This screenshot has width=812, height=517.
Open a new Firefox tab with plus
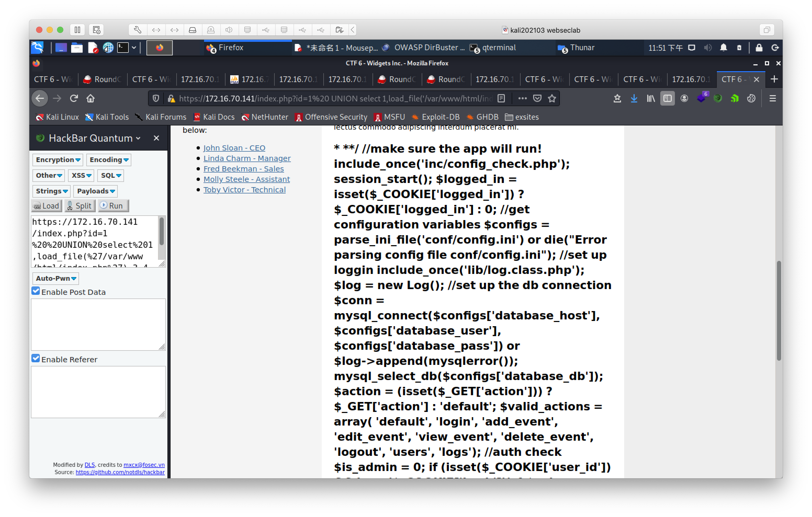coord(774,79)
